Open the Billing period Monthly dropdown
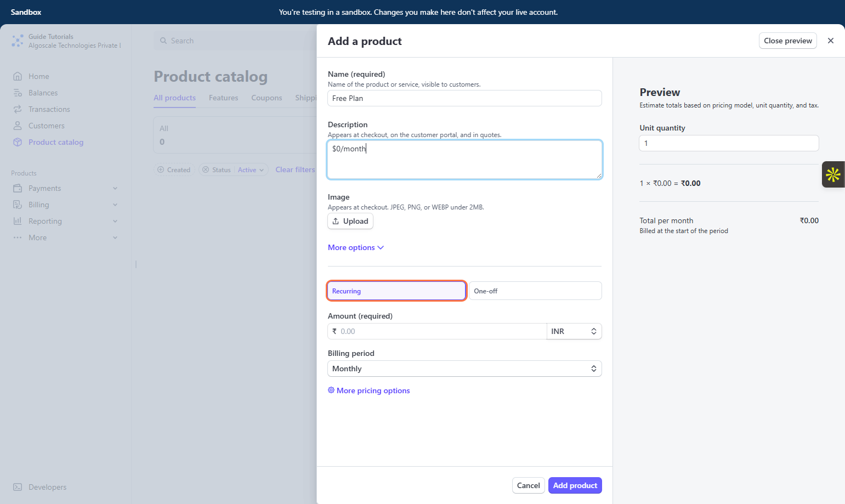 click(464, 369)
